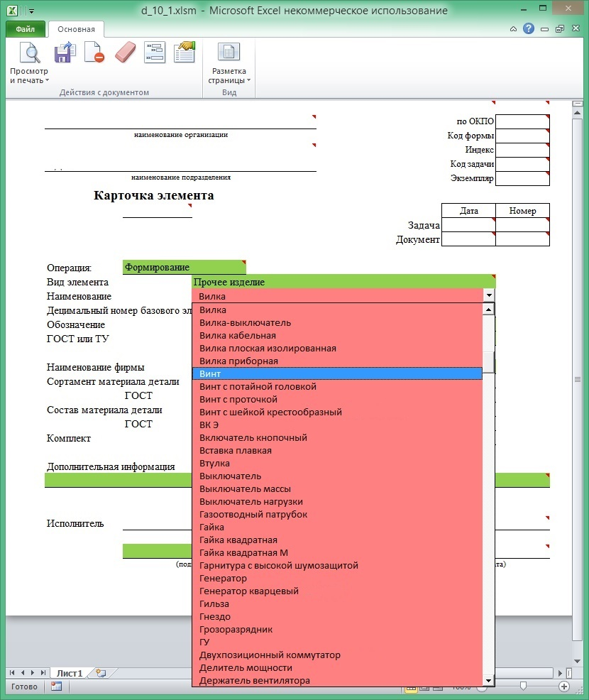Select Винт с проточкой option
The image size is (589, 700).
(x=337, y=399)
